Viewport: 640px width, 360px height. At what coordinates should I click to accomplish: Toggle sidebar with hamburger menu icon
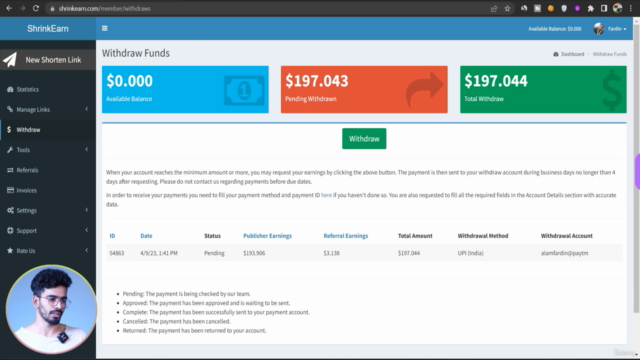tap(105, 28)
